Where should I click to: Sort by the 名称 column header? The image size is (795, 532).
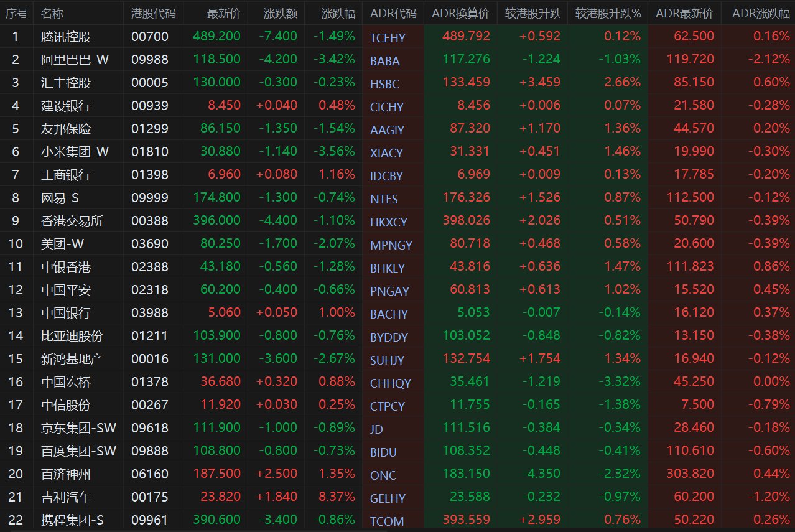(52, 13)
